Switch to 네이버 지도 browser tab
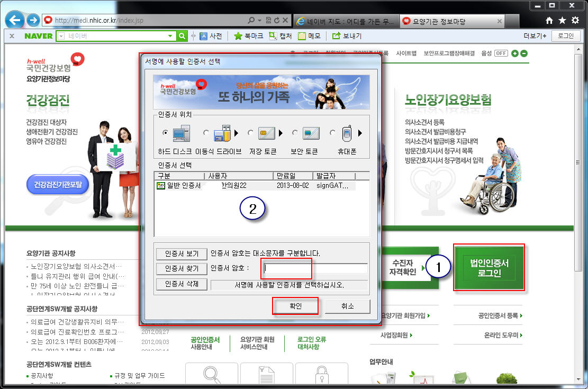This screenshot has height=389, width=588. point(346,21)
